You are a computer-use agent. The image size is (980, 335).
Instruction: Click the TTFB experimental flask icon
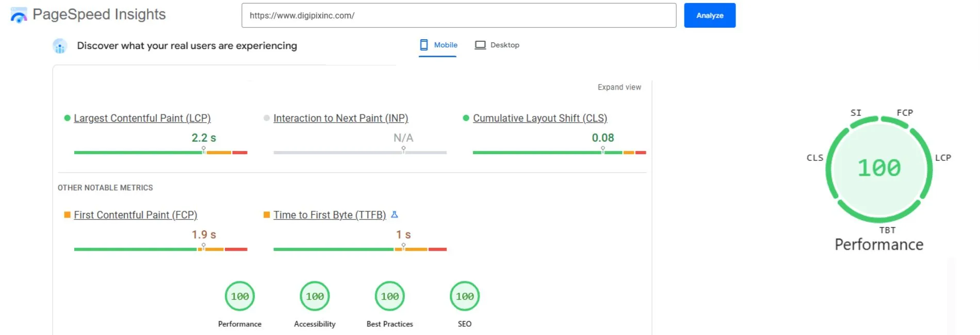[395, 214]
